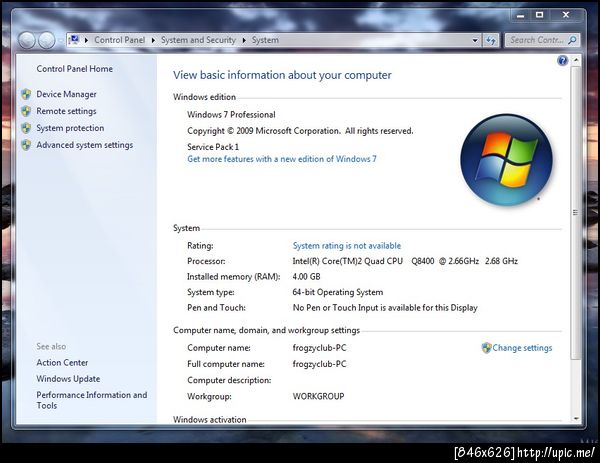Click the search magnifier icon
600x463 pixels.
tap(572, 40)
